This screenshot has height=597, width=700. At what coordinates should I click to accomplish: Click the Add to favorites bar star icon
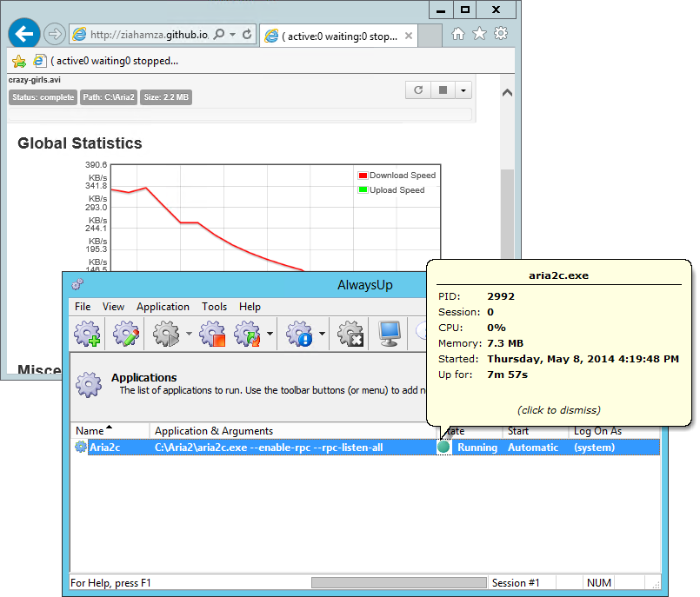(x=19, y=61)
